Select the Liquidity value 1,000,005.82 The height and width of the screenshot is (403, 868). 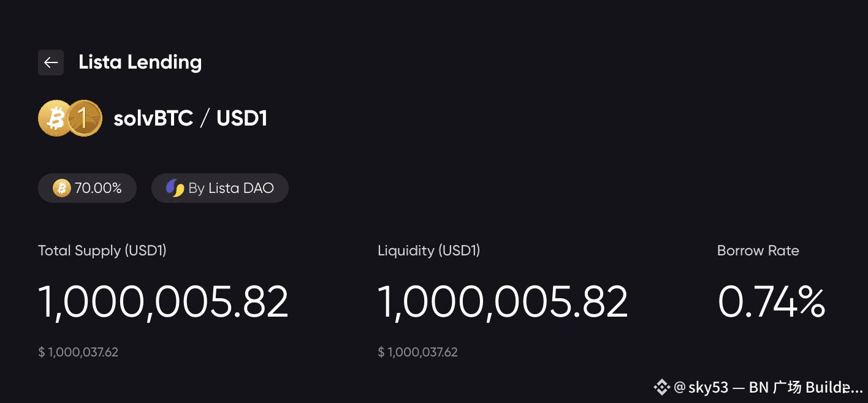(503, 302)
